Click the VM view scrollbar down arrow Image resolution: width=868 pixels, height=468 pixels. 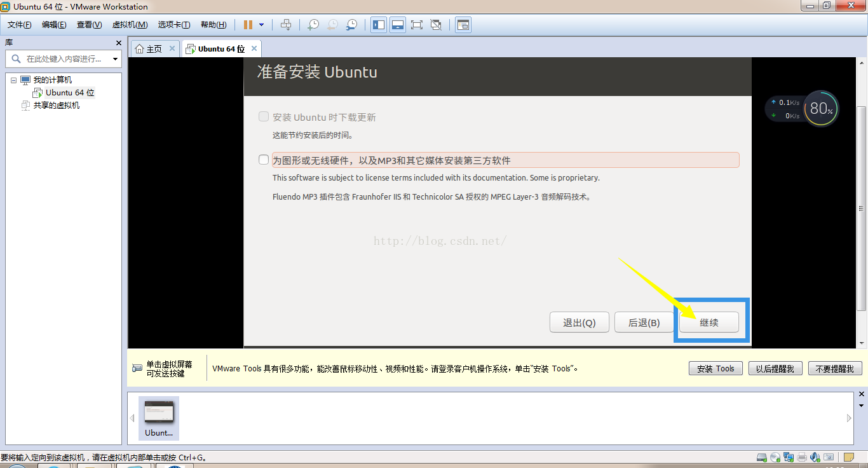862,343
